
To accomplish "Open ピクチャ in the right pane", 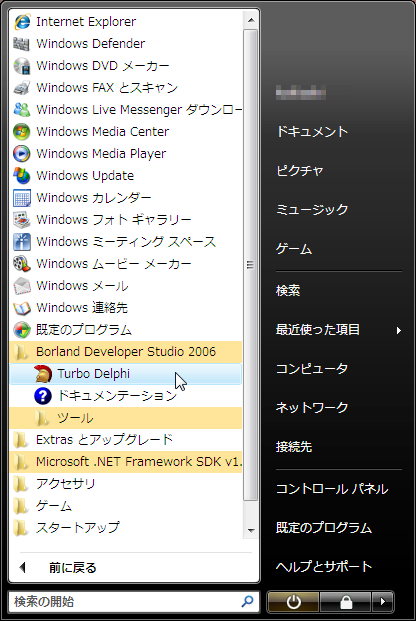I will click(x=300, y=171).
